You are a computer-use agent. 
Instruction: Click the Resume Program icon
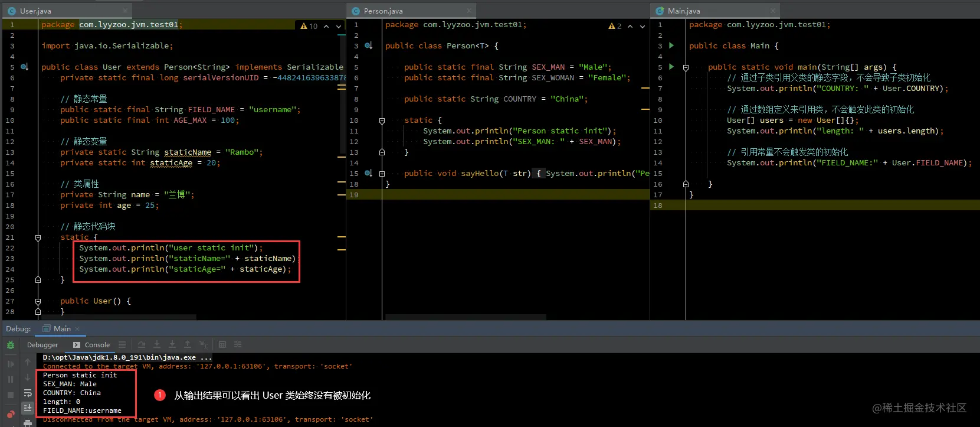[x=11, y=364]
